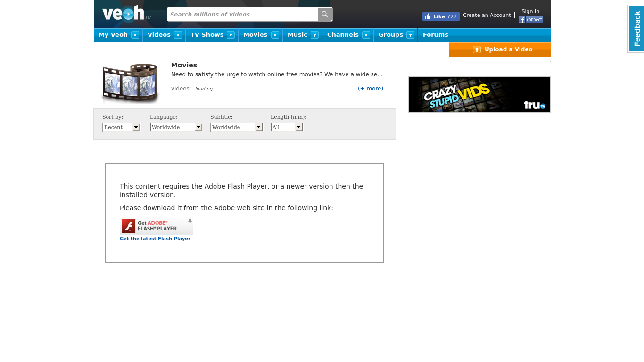
Task: Click the Get Adobe Flash Player badge
Action: tap(157, 226)
